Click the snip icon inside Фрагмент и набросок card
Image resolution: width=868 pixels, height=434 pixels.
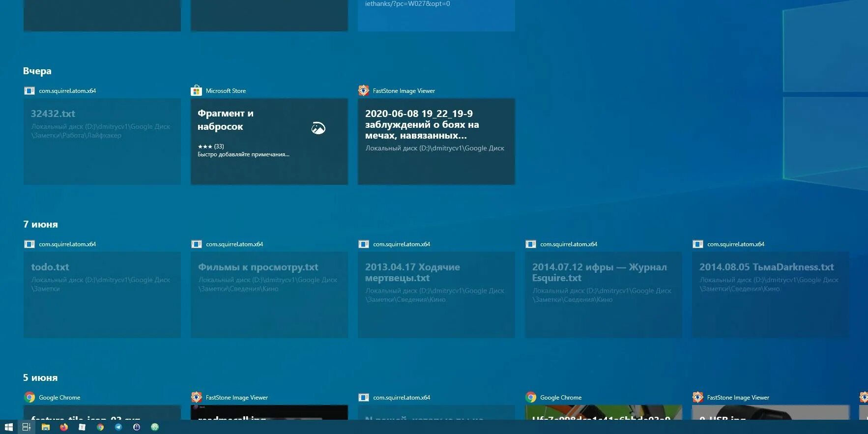[318, 128]
